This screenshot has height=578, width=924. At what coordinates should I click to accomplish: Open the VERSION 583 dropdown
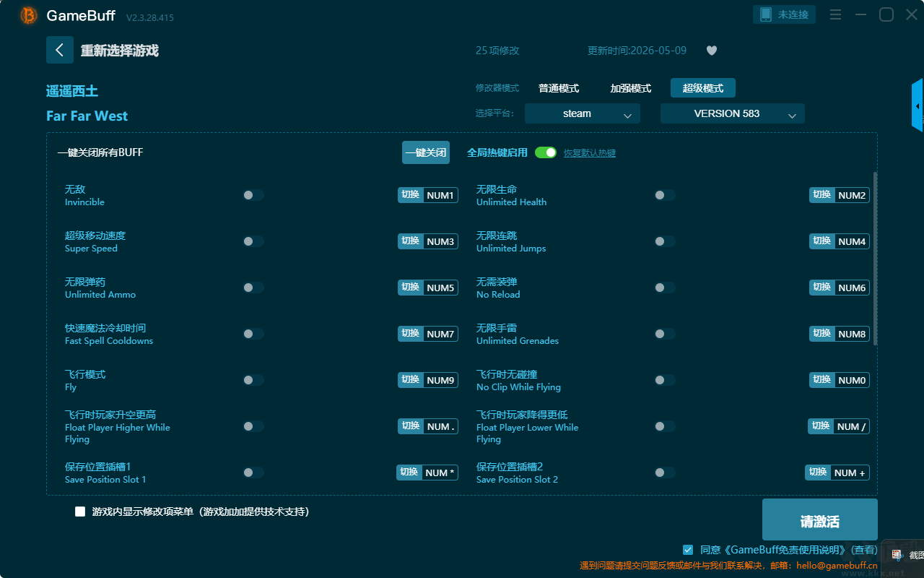(x=733, y=113)
